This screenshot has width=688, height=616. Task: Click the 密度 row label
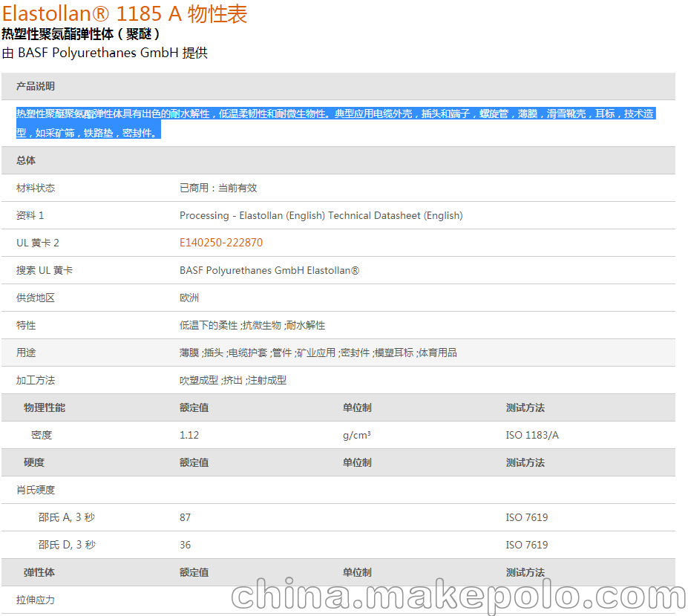[x=42, y=435]
